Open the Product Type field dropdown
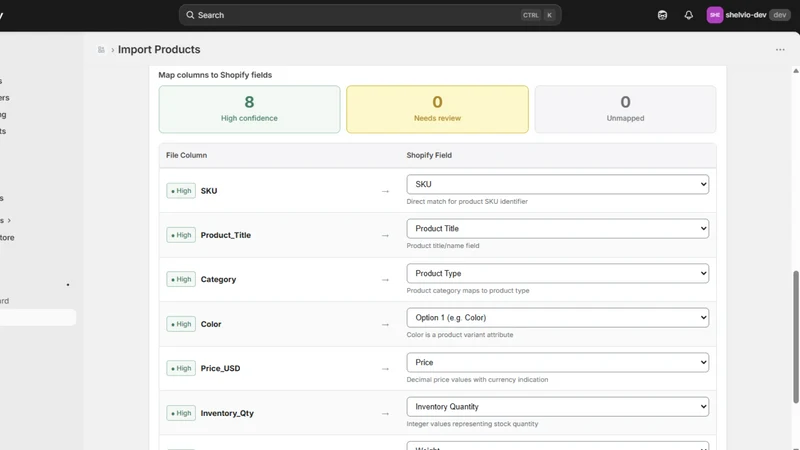Viewport: 800px width, 450px height. click(557, 273)
